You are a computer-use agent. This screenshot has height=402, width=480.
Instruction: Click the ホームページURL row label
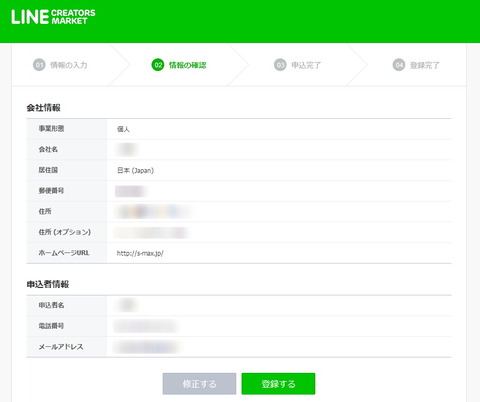(64, 253)
